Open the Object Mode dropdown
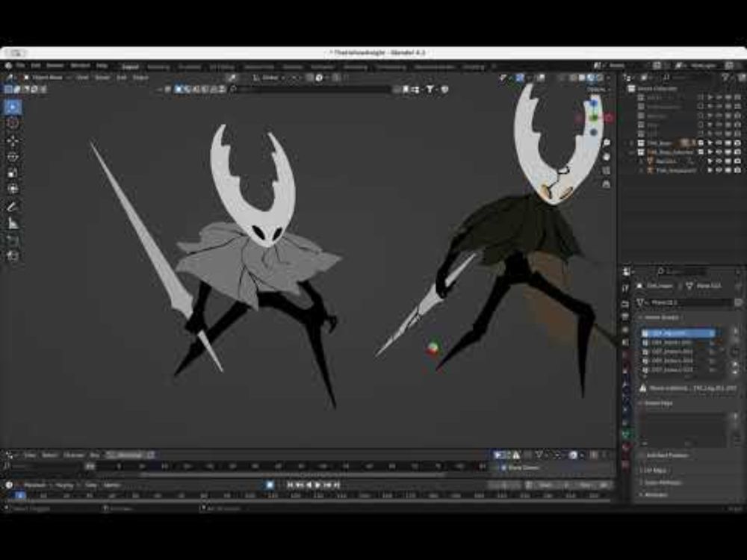This screenshot has width=747, height=560. pos(46,77)
